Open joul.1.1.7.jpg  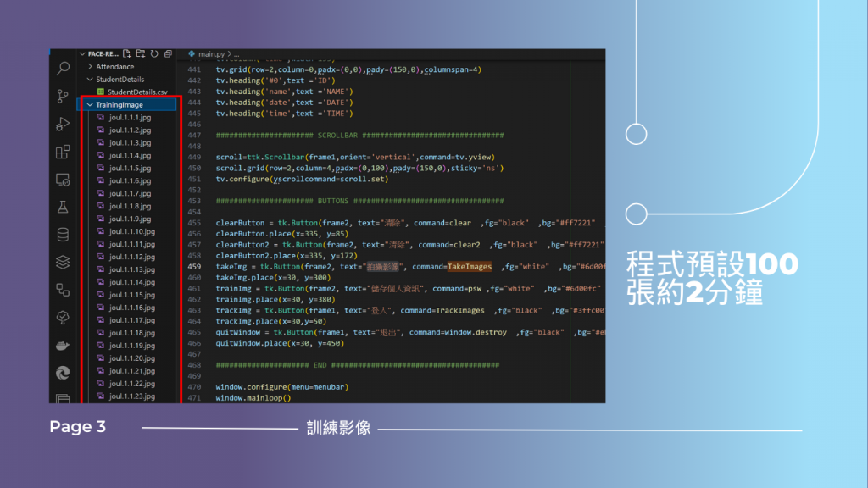tap(130, 194)
